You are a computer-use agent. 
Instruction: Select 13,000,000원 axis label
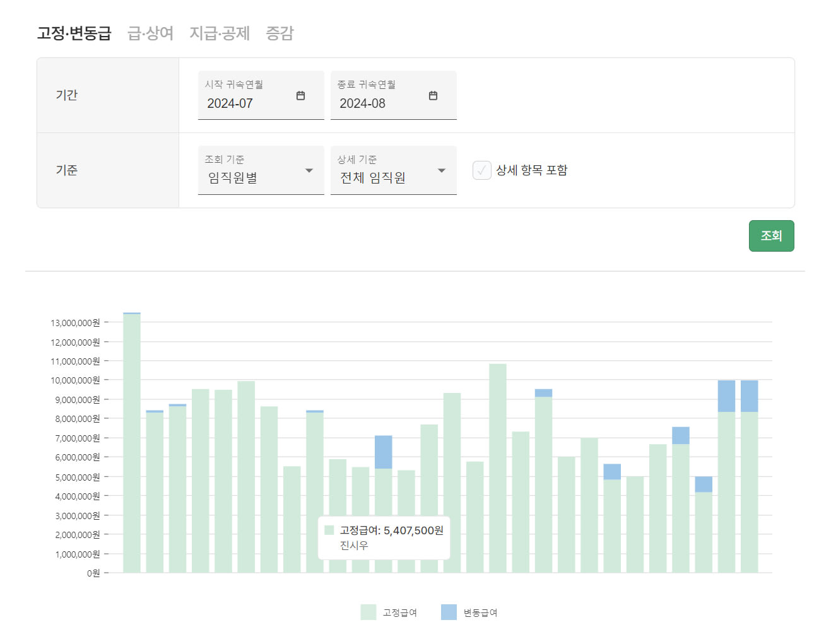coord(75,323)
